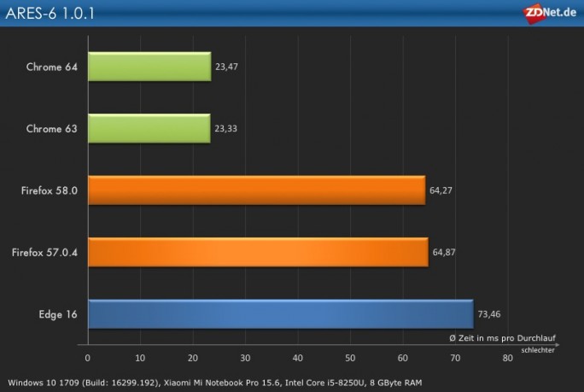Screen dimensions: 584x392
Task: Click the axis caption 'Ø Zeit in ms pro Durchlauf'
Action: coord(502,338)
